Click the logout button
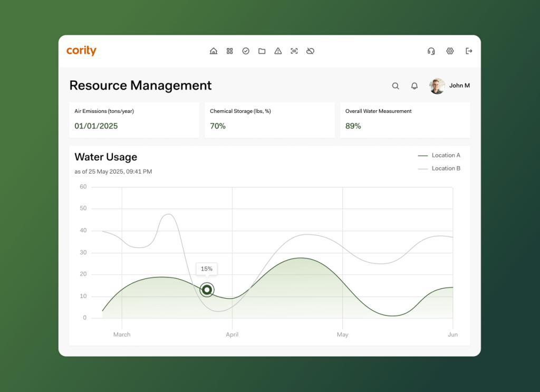This screenshot has height=392, width=540. coord(469,51)
